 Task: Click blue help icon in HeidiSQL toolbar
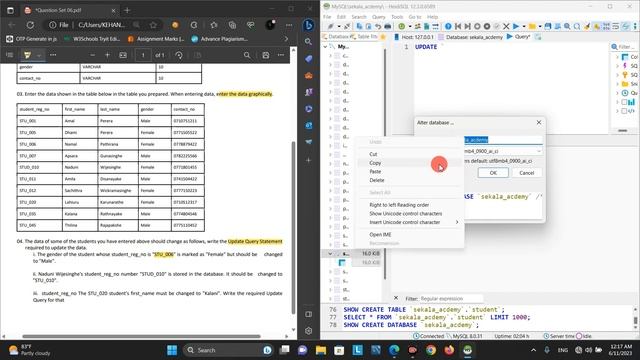(448, 27)
